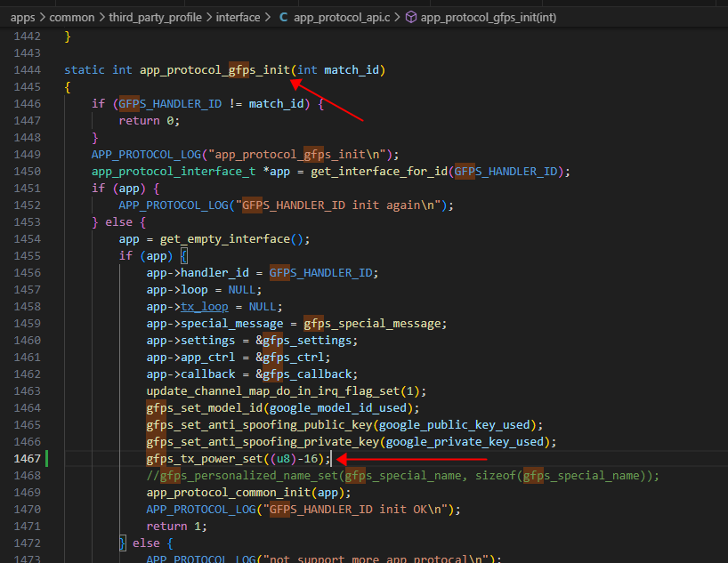Click &gfps_settings on line 1460
Viewport: 728px width, 563px height.
(303, 341)
